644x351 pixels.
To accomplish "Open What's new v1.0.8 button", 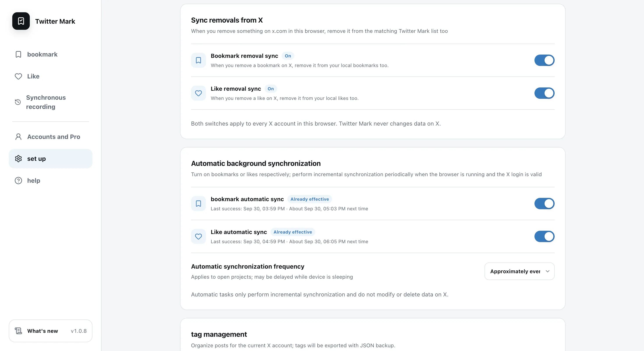I will 51,331.
